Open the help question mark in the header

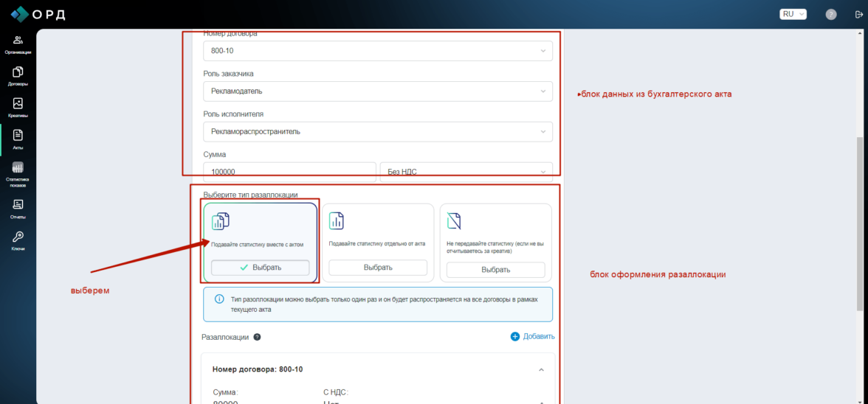click(x=831, y=15)
